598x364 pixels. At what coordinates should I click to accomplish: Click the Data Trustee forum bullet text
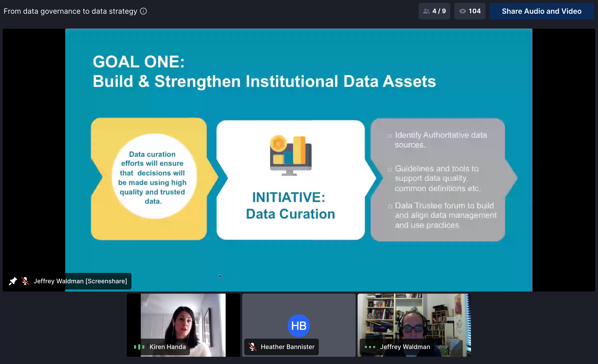click(x=446, y=215)
